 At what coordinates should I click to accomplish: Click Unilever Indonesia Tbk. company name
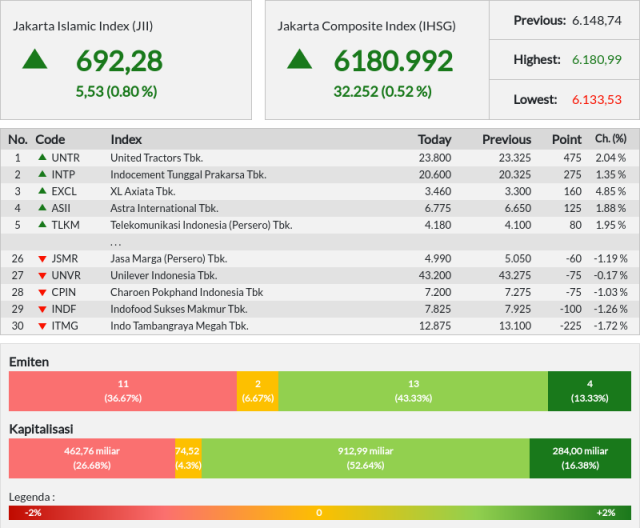(x=164, y=275)
